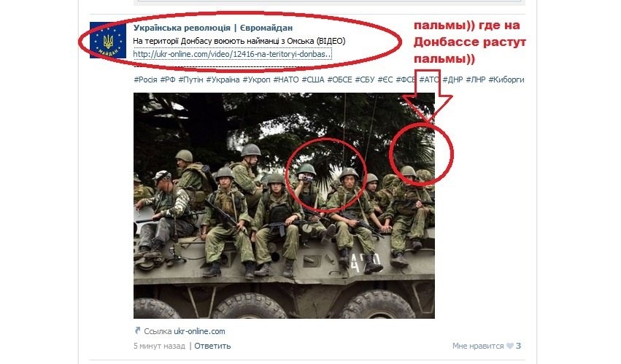Click the #Росія hashtag
Viewport: 621px width, 364px height.
pyautogui.click(x=145, y=80)
